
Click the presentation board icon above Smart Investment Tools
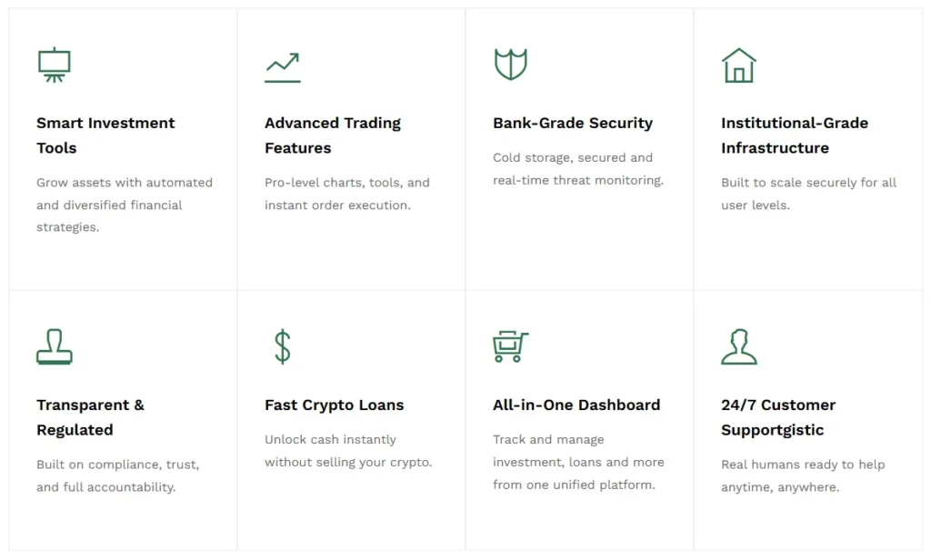point(55,65)
